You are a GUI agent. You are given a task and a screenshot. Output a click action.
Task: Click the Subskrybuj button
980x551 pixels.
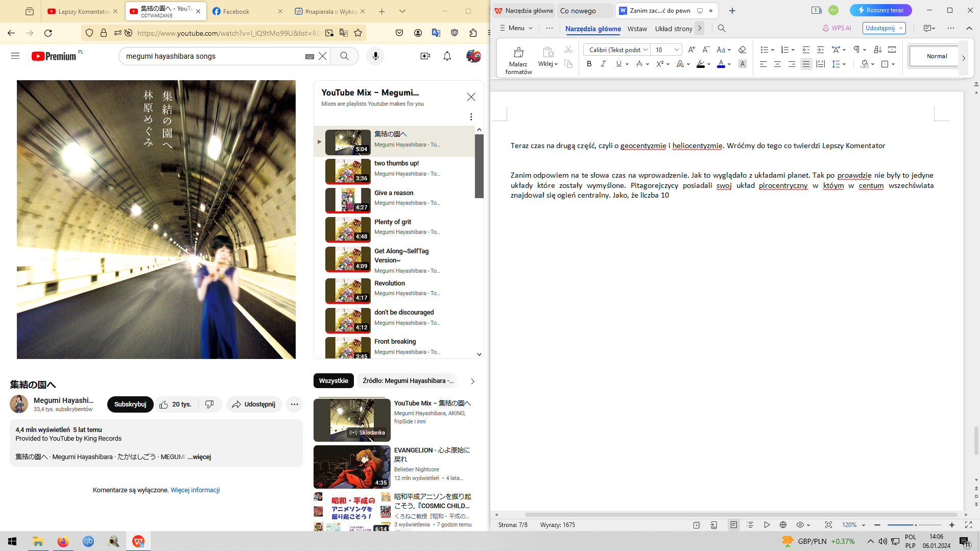(130, 404)
